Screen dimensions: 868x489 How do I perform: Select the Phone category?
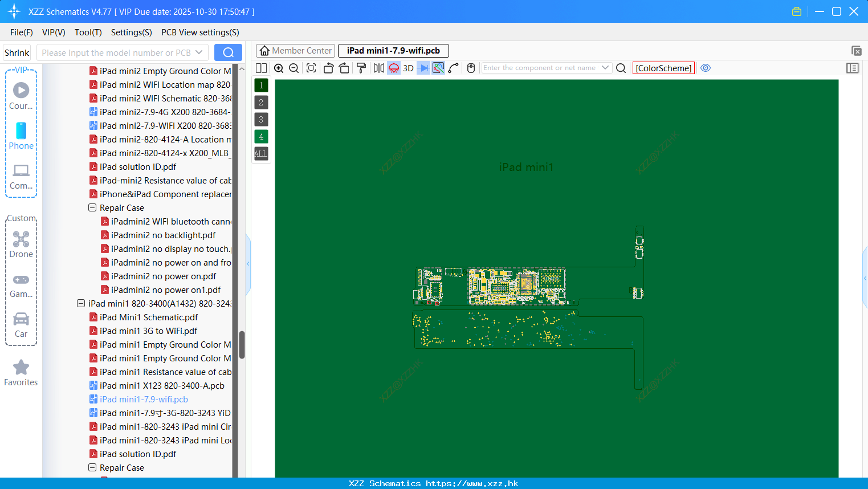[21, 136]
